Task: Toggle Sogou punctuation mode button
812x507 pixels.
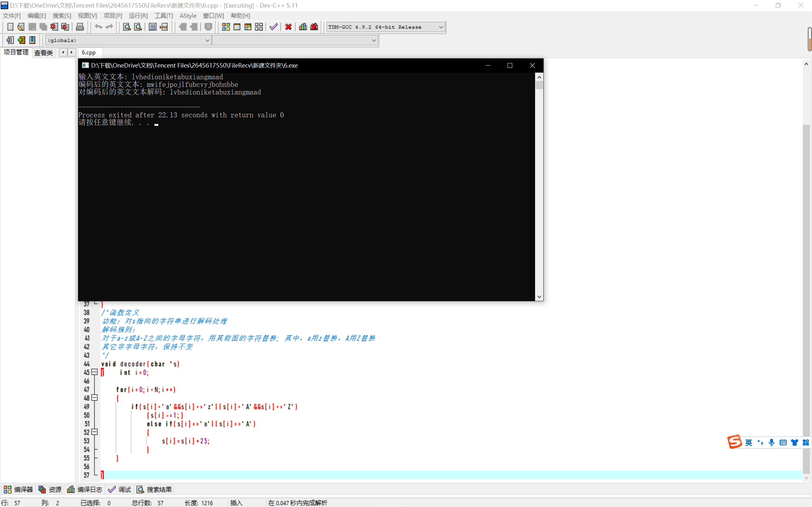Action: click(x=760, y=442)
